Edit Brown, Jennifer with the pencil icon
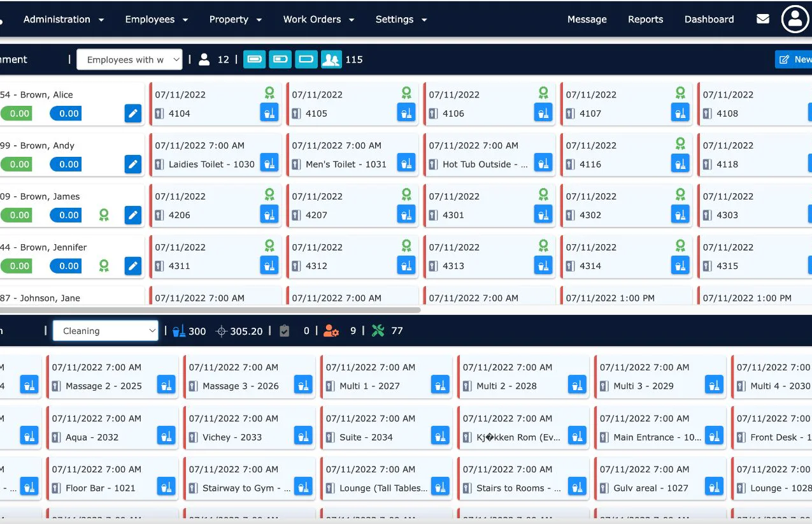The image size is (812, 524). pyautogui.click(x=133, y=266)
